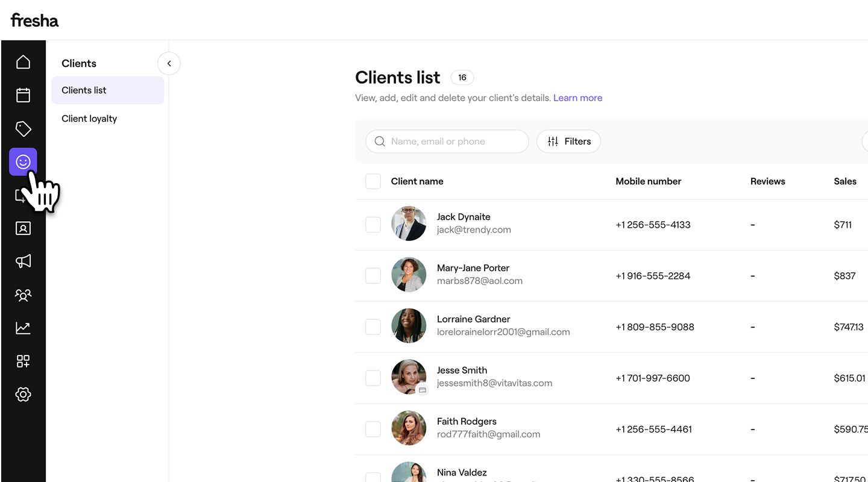
Task: Click the Reviews column header
Action: [x=767, y=181]
